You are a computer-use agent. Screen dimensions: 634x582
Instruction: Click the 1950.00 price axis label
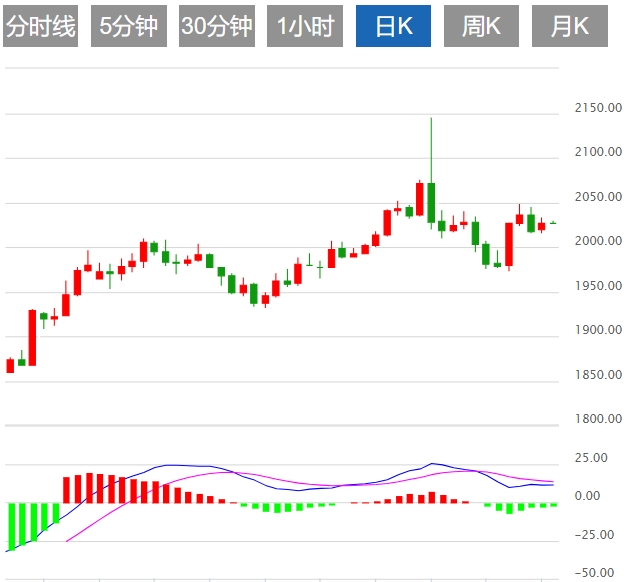598,286
